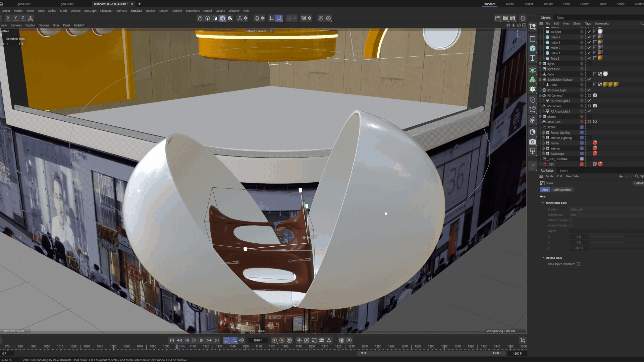The width and height of the screenshot is (644, 362).
Task: Click the blue layer color swatch of Interior
Action: click(582, 148)
